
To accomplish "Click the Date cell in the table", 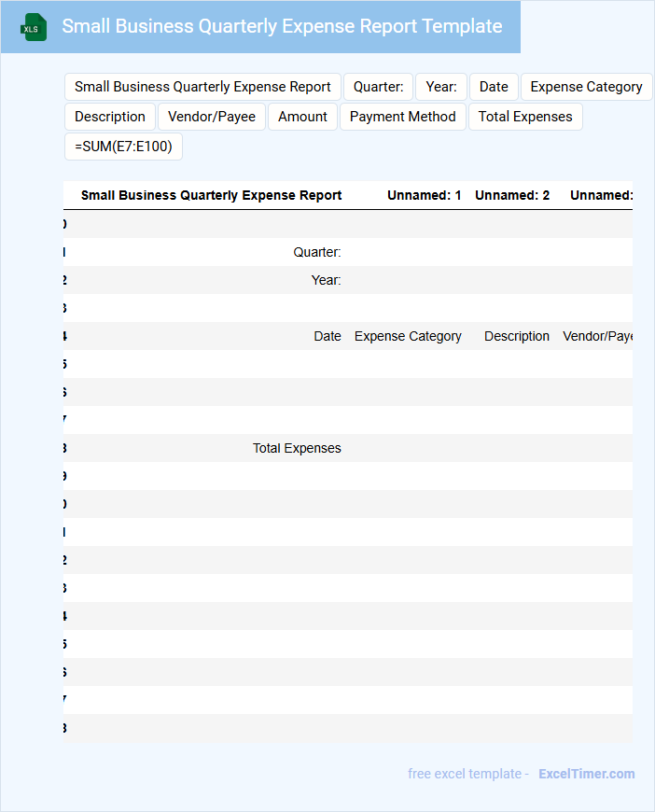I will (327, 336).
